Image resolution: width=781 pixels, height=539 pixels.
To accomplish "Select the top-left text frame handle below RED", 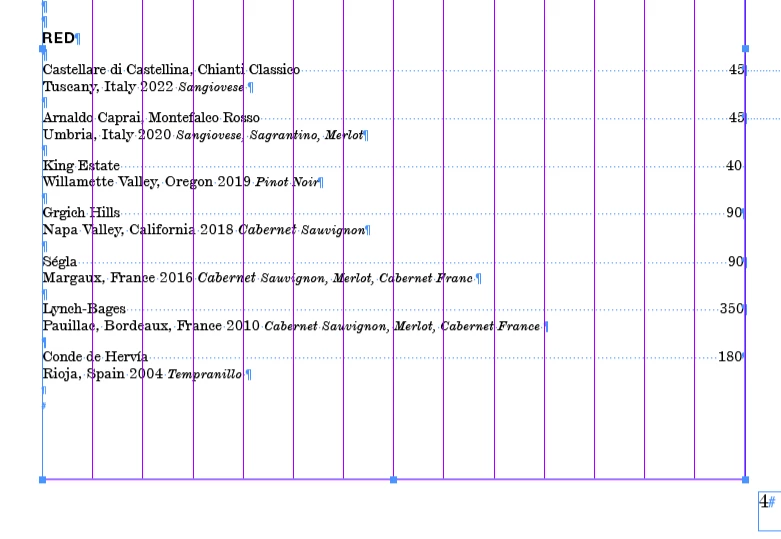I will pyautogui.click(x=42, y=49).
